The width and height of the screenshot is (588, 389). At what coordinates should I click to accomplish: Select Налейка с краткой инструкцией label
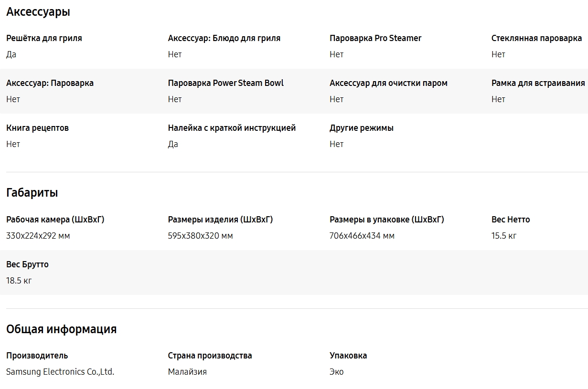click(232, 128)
